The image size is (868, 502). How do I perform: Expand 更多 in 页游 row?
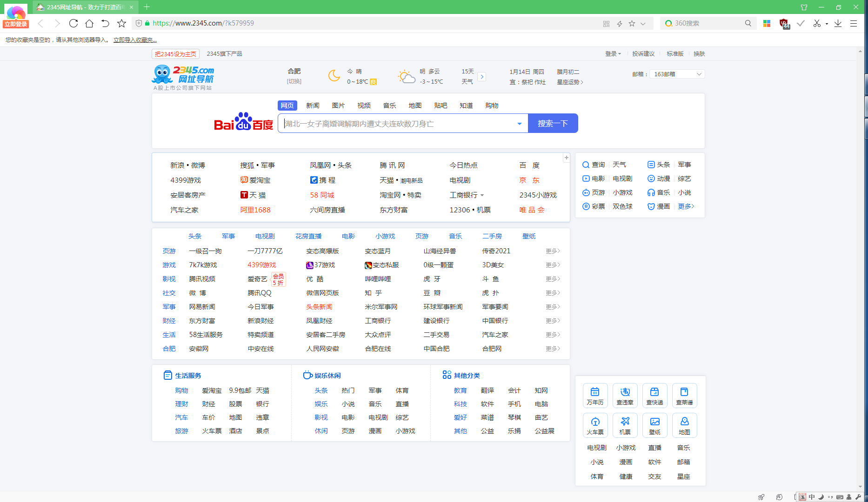pos(553,251)
